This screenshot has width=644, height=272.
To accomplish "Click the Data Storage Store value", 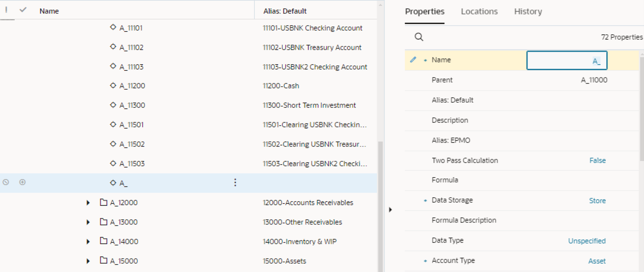I will coord(597,201).
